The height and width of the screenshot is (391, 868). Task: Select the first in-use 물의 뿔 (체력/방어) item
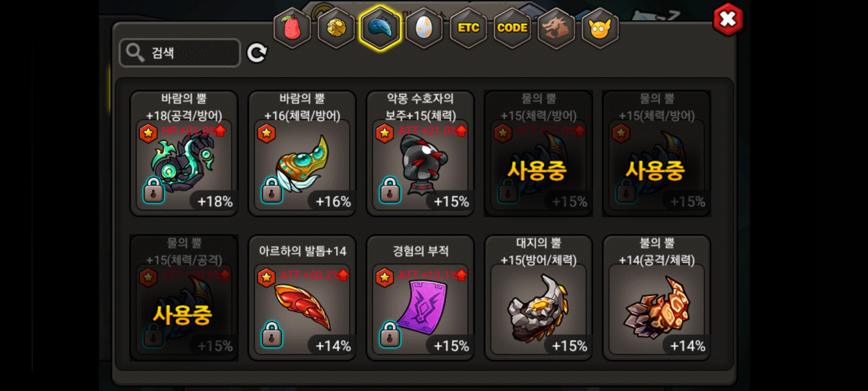(x=539, y=153)
